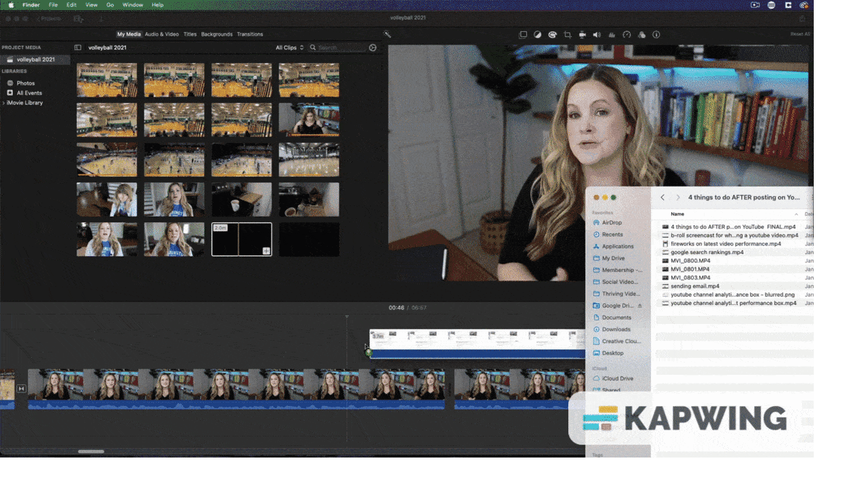
Task: Open the Finder menu in menu bar
Action: (x=31, y=5)
